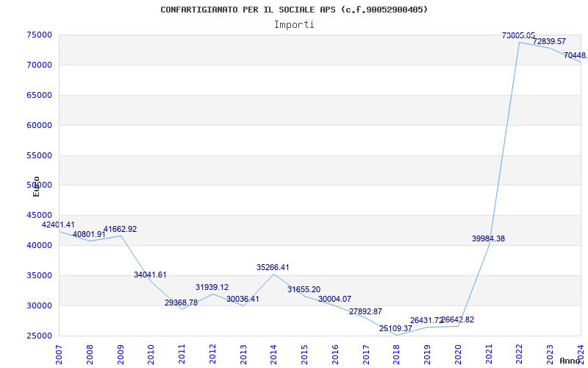The width and height of the screenshot is (588, 368).
Task: Select data label 39984.38
Action: (488, 238)
